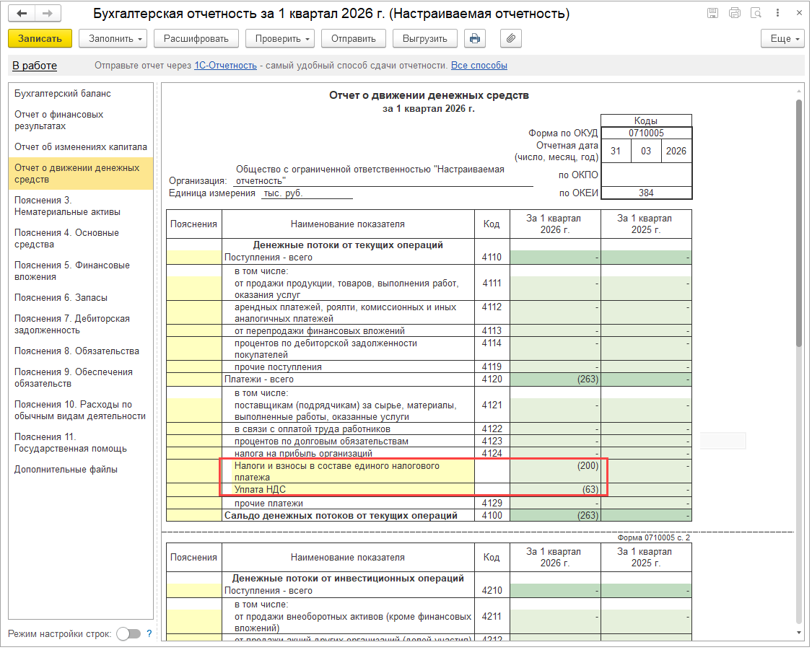This screenshot has height=650, width=812.
Task: Follow the '1С-Отчетность' link
Action: point(225,66)
